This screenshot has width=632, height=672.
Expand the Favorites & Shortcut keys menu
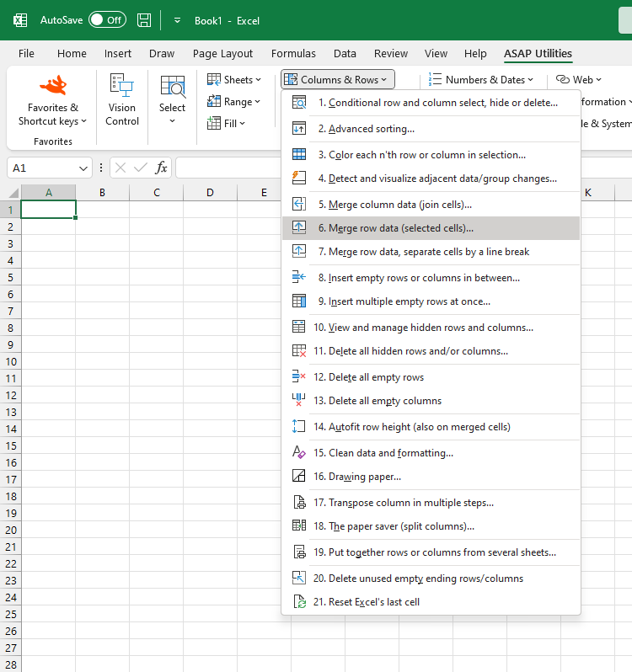pos(53,101)
